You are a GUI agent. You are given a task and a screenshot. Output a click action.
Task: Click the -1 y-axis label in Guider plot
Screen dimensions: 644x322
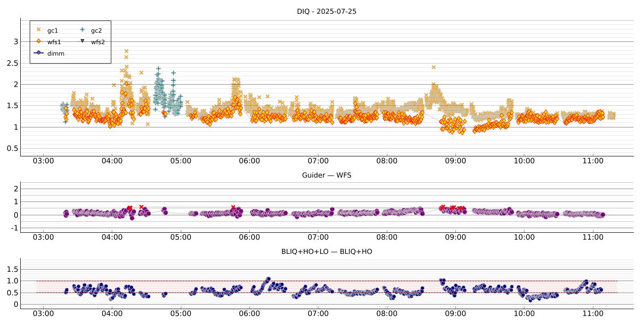point(14,228)
